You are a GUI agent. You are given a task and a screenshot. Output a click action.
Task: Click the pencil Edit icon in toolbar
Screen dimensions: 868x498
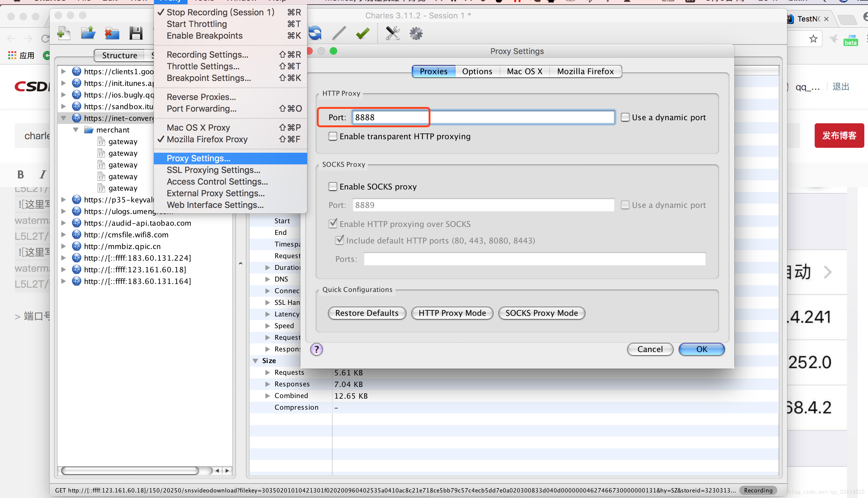coord(339,33)
